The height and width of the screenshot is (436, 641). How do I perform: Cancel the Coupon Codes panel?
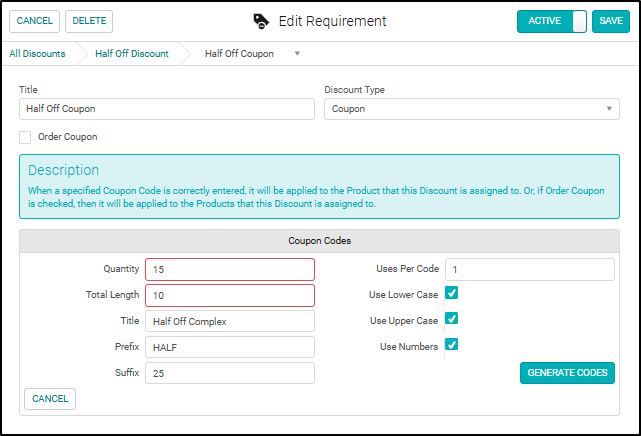50,399
